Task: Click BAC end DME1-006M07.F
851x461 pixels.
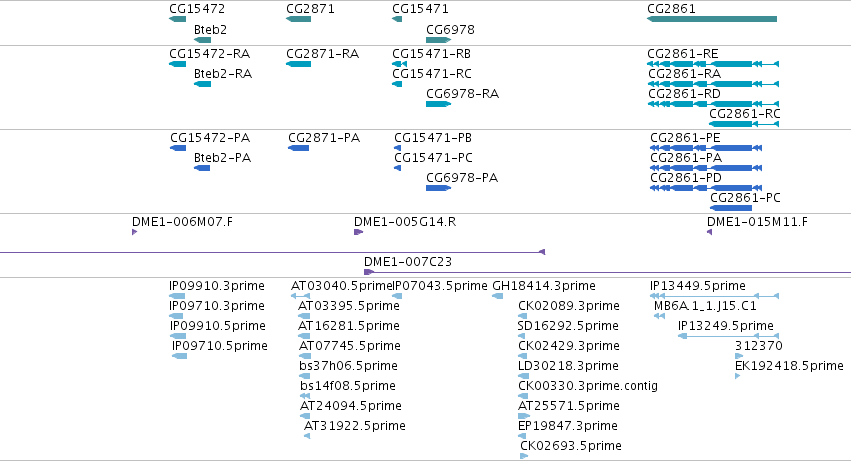Action: [182, 222]
